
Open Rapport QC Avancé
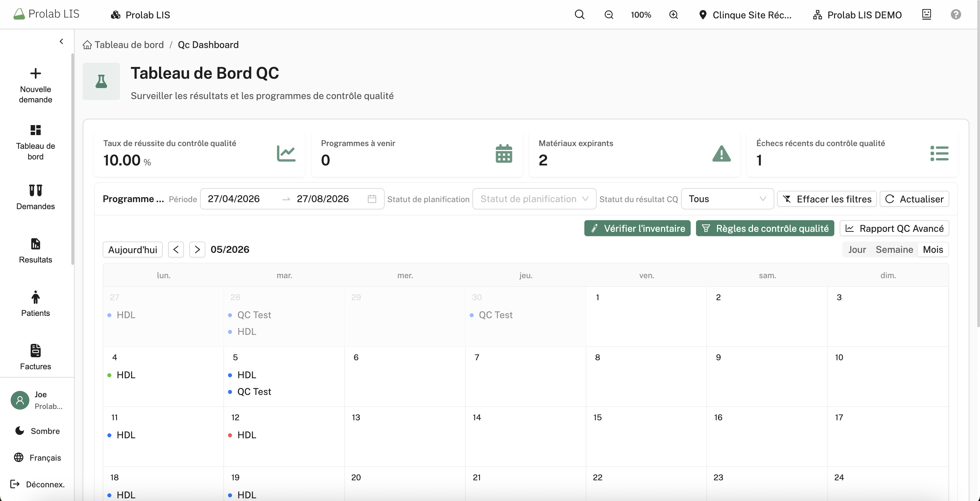(894, 228)
